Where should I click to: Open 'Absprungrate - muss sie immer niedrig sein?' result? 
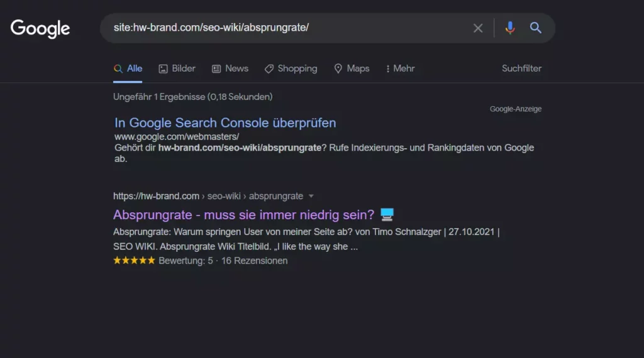tap(243, 214)
